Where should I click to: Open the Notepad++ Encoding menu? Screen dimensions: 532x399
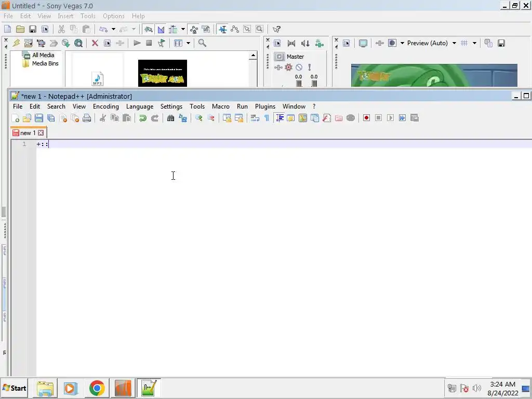(x=106, y=107)
